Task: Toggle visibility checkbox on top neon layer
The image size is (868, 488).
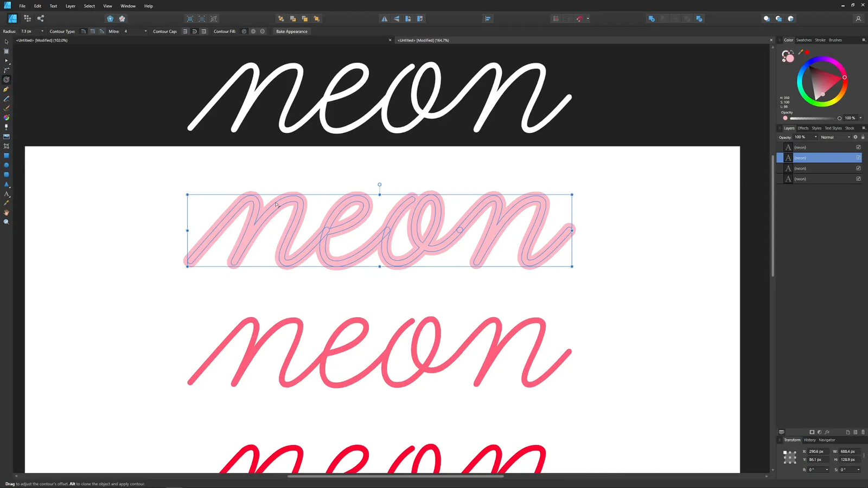Action: [858, 147]
